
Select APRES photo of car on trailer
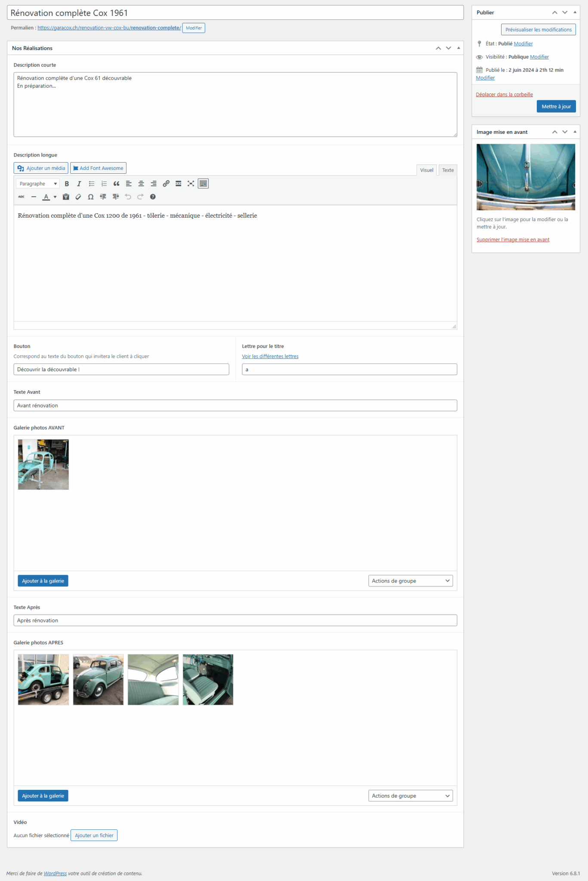point(43,680)
